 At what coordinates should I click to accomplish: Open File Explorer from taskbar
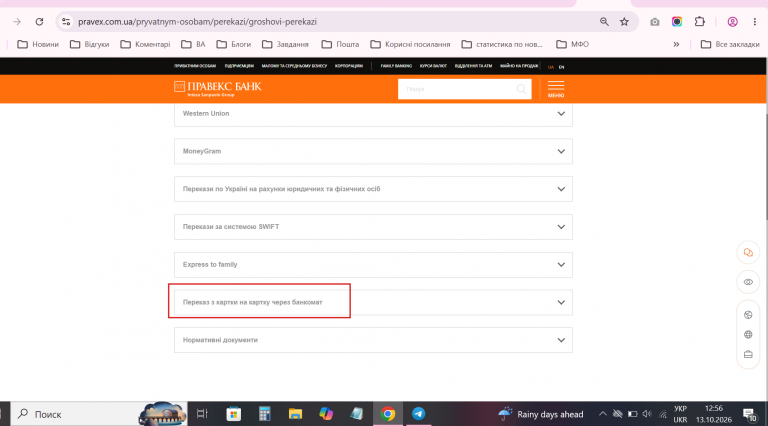click(x=295, y=414)
